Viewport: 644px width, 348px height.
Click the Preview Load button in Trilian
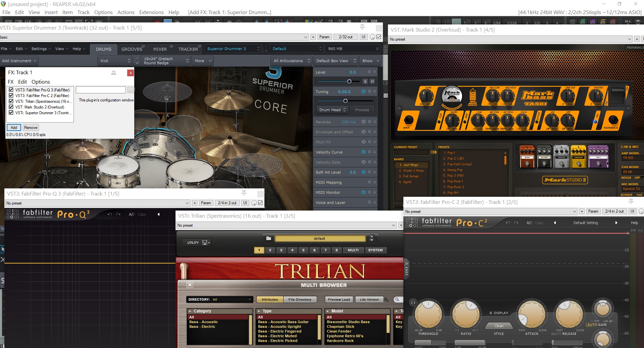click(339, 299)
